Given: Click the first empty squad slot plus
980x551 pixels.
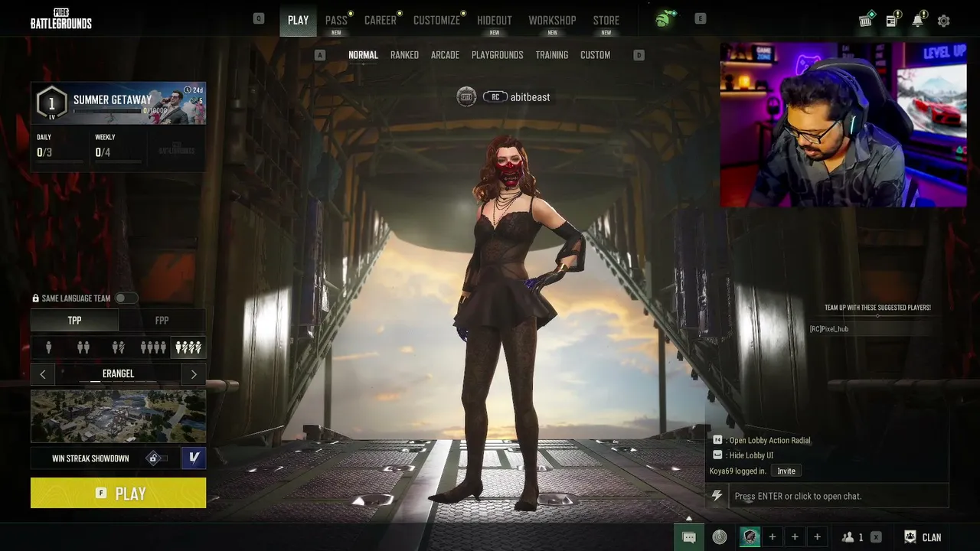Looking at the screenshot, I should point(772,537).
